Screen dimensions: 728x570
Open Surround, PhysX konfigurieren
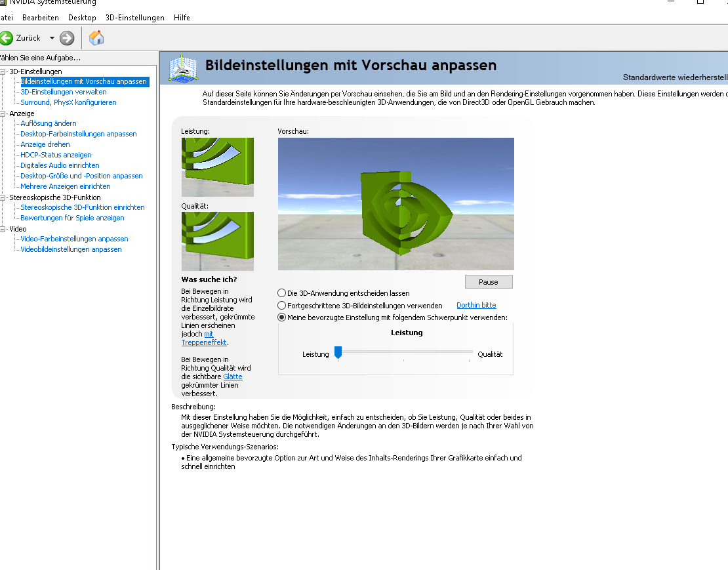68,102
